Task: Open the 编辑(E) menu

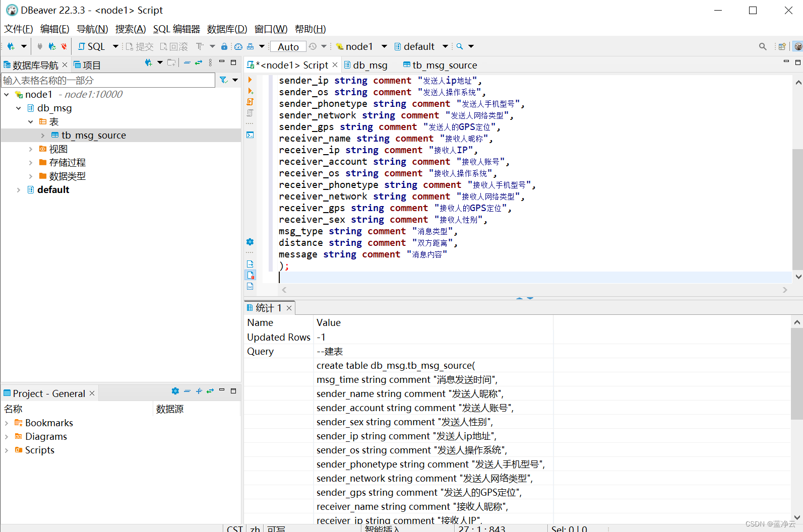Action: [x=55, y=29]
